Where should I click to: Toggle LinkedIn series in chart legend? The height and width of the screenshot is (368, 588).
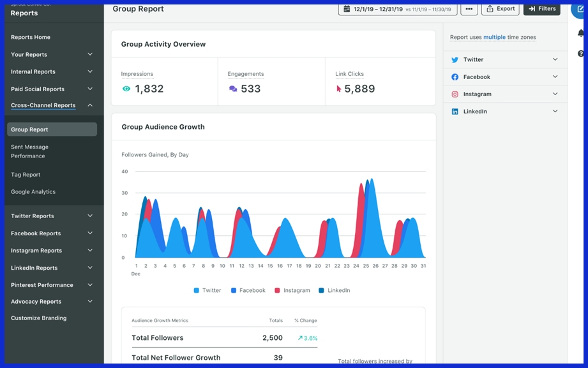334,290
